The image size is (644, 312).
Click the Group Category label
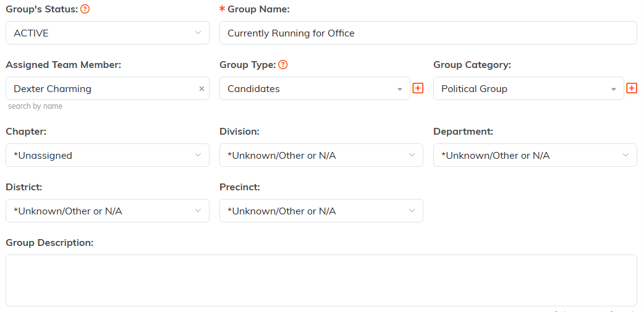tap(472, 64)
